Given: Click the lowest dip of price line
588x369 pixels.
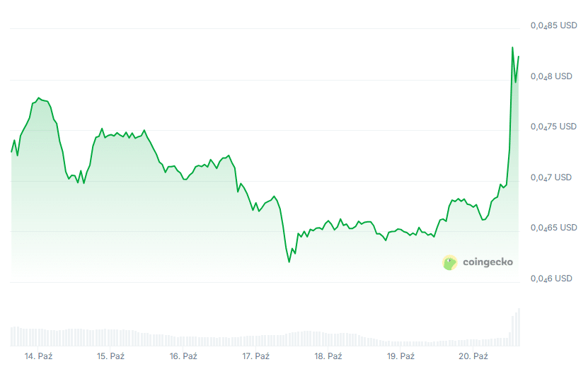Looking at the screenshot, I should 289,262.
